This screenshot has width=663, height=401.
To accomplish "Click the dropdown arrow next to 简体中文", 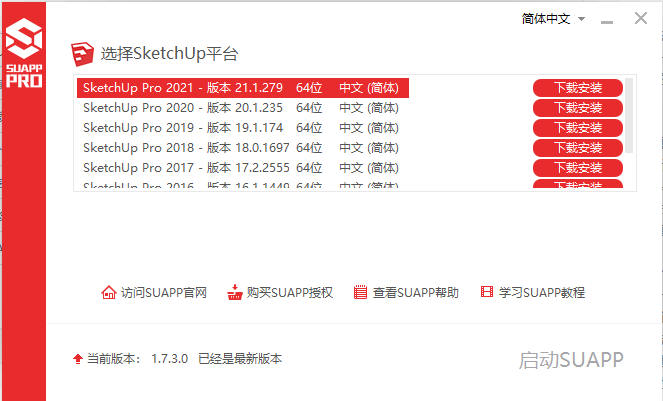I will (582, 19).
